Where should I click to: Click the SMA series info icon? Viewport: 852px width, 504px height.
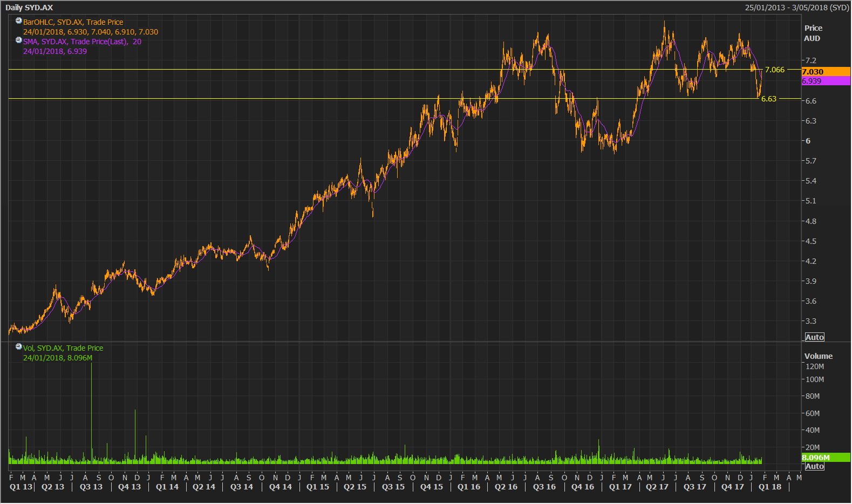(19, 40)
